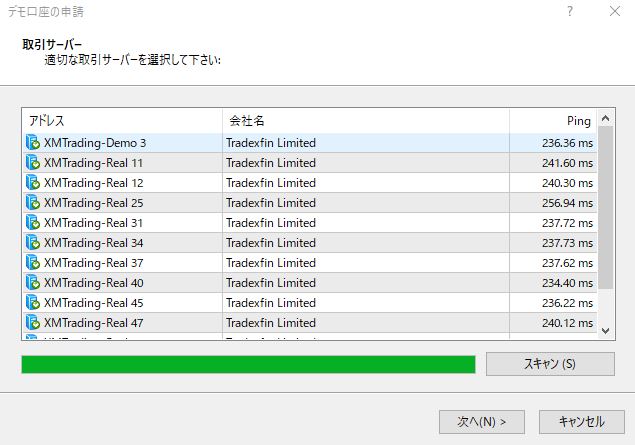Image resolution: width=635 pixels, height=445 pixels.
Task: Click the green scan progress bar
Action: 248,364
